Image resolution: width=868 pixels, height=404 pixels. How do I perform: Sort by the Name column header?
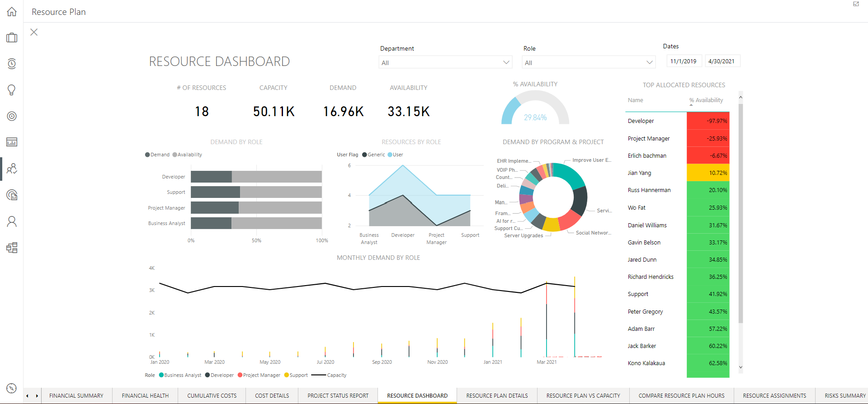click(635, 100)
